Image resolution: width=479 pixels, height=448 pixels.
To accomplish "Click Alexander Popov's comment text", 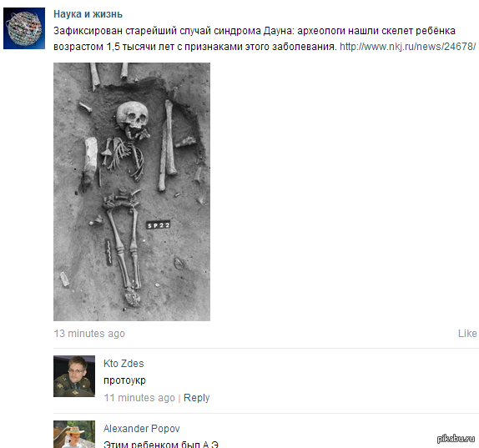I will [x=161, y=444].
